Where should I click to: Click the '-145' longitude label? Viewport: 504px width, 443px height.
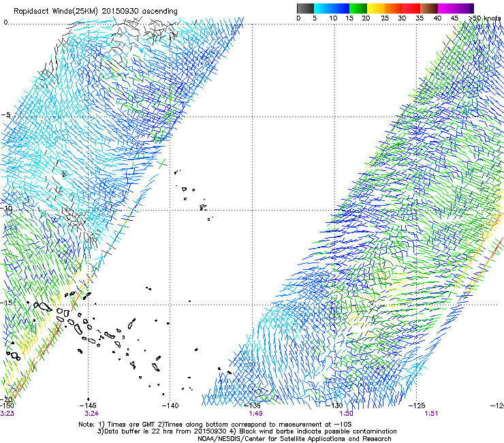click(88, 406)
